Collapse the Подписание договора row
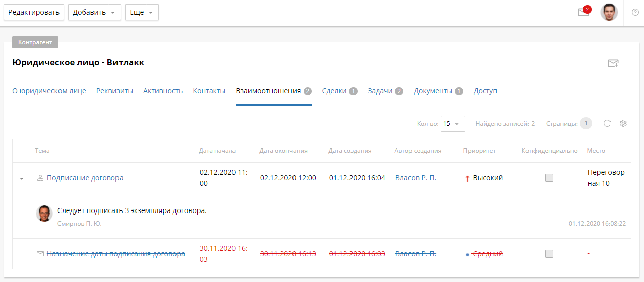The image size is (644, 282). (22, 178)
